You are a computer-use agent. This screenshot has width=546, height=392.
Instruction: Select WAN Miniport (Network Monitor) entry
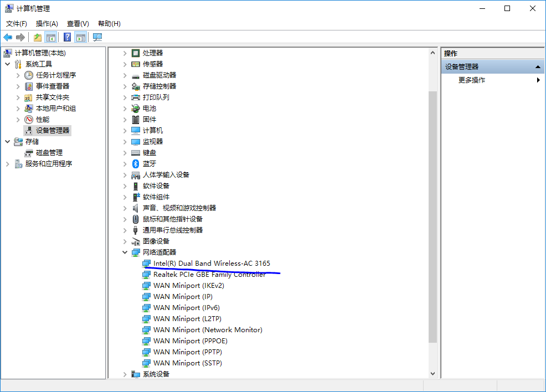pos(208,330)
